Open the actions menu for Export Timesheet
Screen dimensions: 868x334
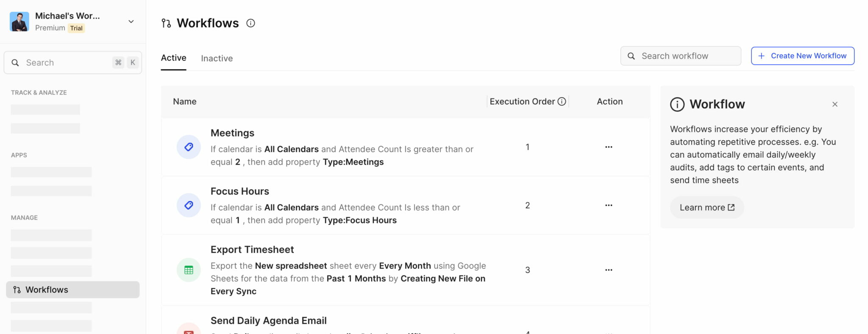609,270
